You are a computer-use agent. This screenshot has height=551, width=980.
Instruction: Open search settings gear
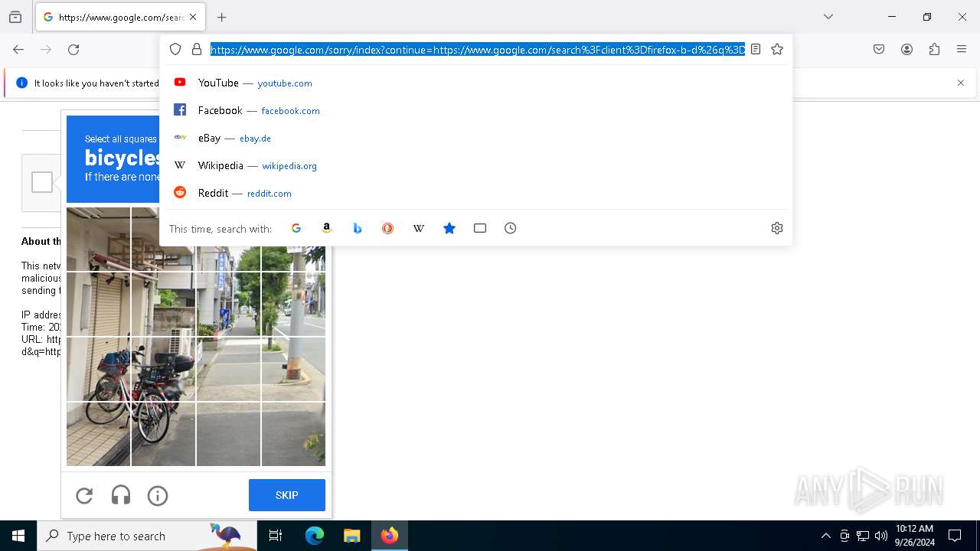pos(777,228)
